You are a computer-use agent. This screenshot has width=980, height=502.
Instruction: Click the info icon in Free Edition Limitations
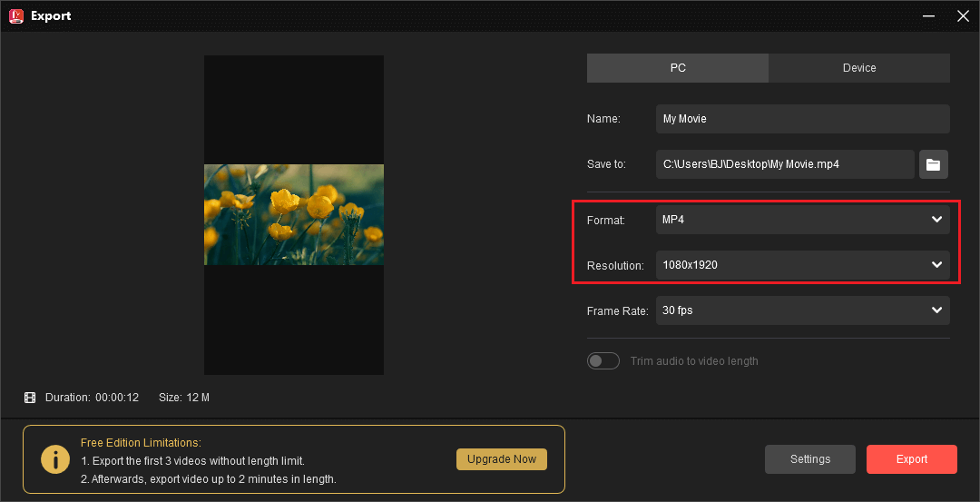coord(55,459)
